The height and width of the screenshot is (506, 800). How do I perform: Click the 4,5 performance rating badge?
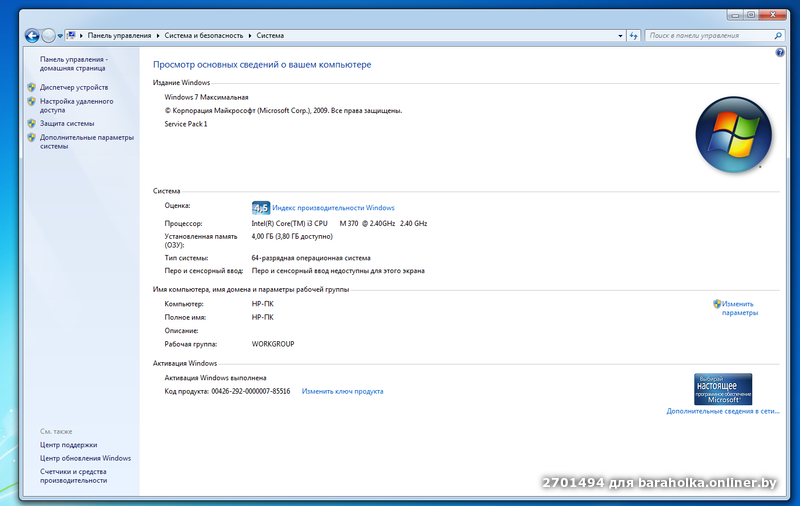261,208
